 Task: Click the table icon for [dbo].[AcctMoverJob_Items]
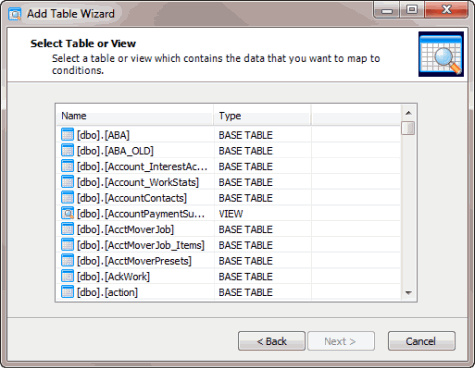pos(67,245)
